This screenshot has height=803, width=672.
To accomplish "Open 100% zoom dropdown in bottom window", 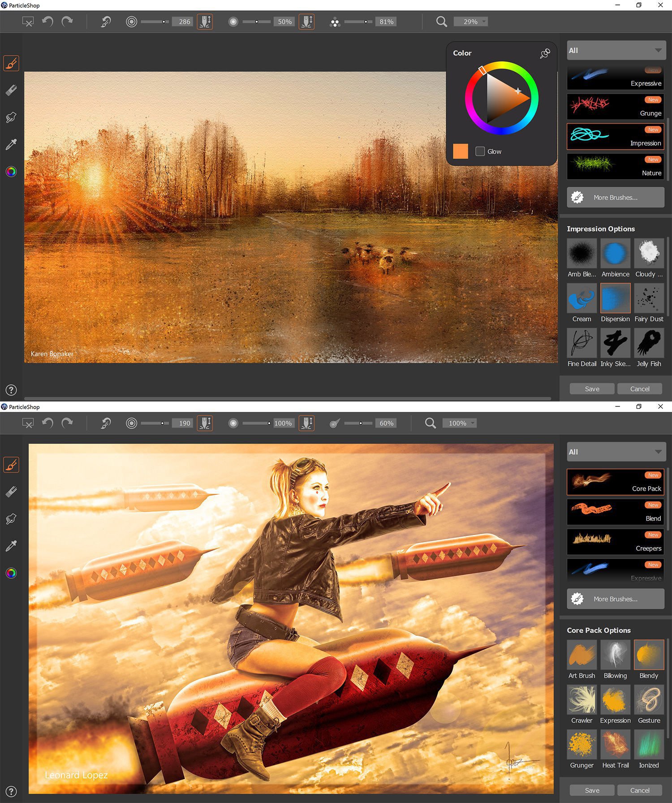I will pyautogui.click(x=459, y=423).
